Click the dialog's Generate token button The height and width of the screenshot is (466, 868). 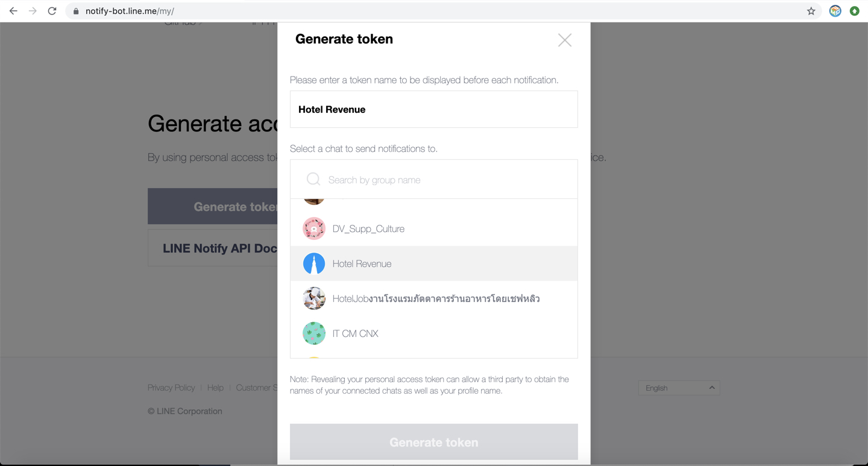tap(434, 442)
